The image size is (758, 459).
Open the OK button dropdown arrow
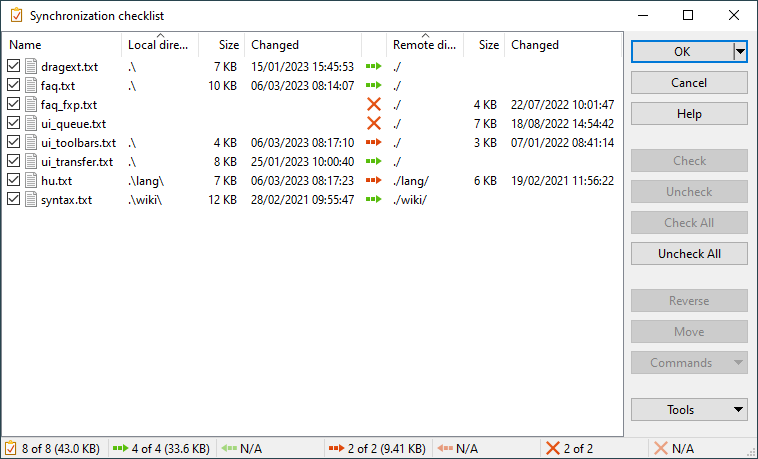point(740,52)
